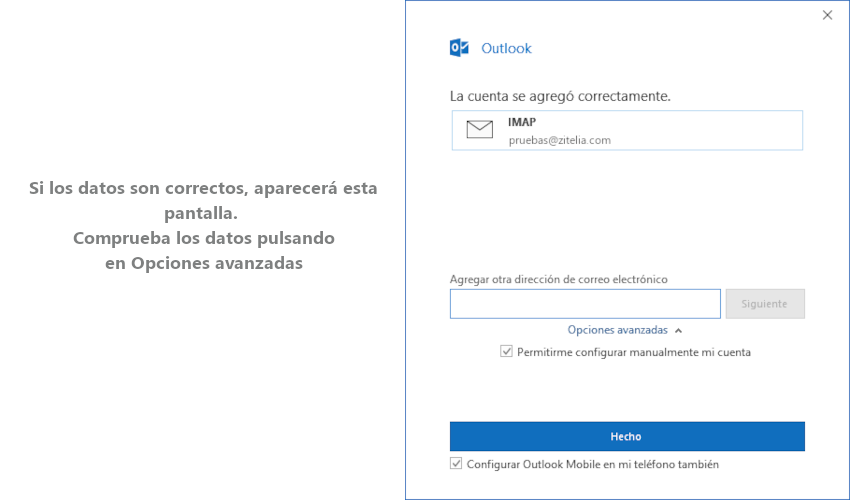This screenshot has width=850, height=500.
Task: Click the bold IMAP account type label
Action: click(522, 122)
